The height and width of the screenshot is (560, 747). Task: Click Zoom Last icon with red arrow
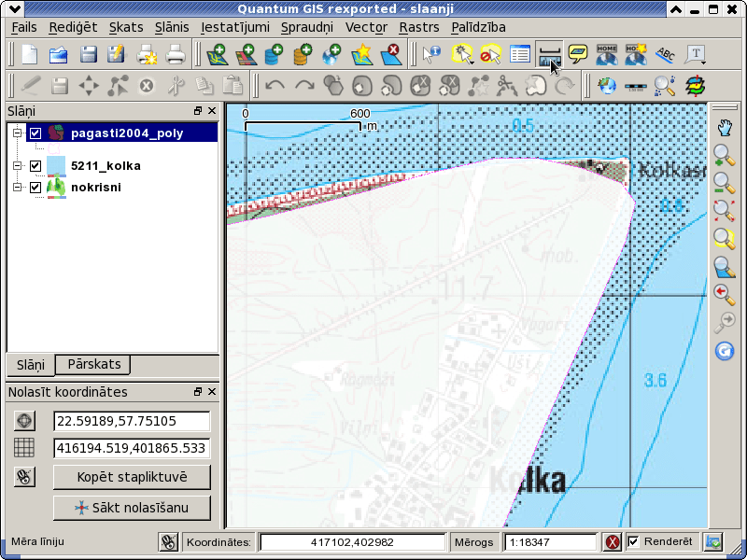(725, 295)
